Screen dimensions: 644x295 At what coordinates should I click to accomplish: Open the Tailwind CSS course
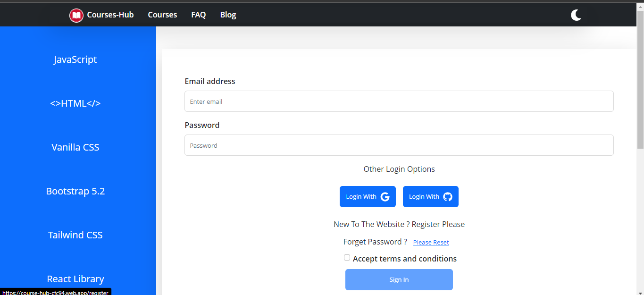(75, 235)
